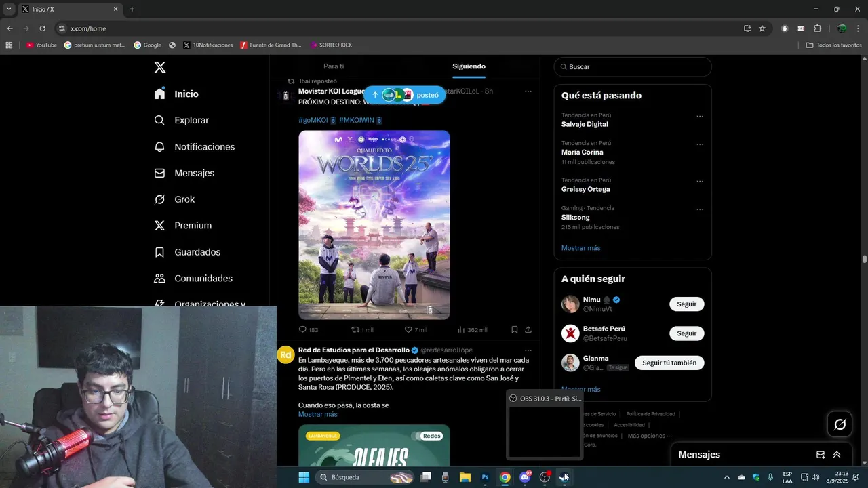Open more options on Red de Estudios post
The image size is (868, 488).
[x=528, y=350]
